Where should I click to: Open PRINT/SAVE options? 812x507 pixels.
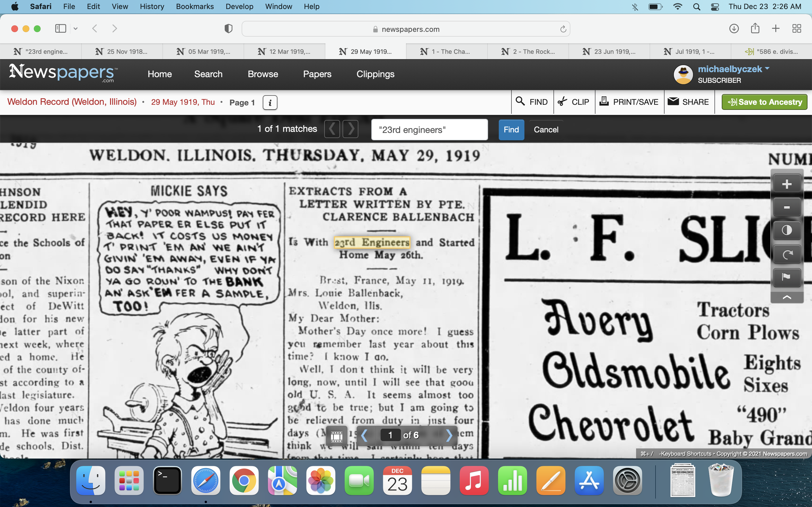(x=629, y=102)
